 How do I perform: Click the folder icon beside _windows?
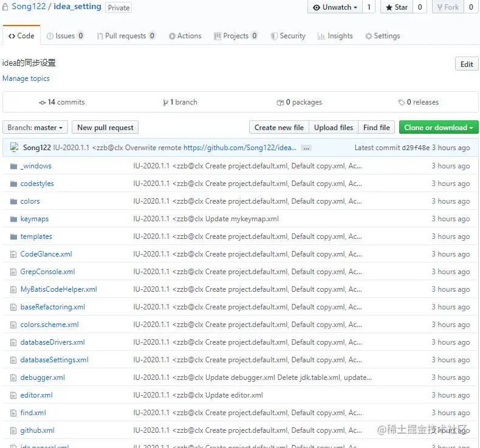click(13, 166)
